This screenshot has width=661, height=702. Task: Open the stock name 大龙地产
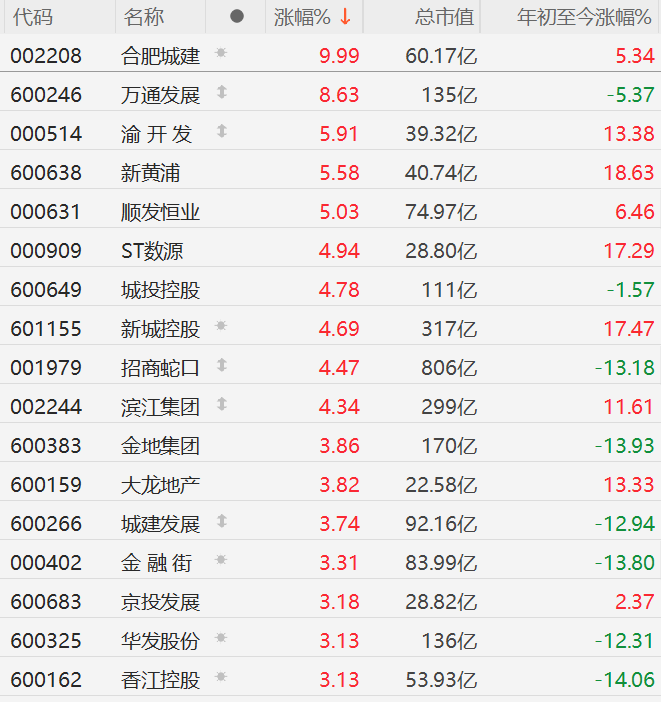coord(160,484)
